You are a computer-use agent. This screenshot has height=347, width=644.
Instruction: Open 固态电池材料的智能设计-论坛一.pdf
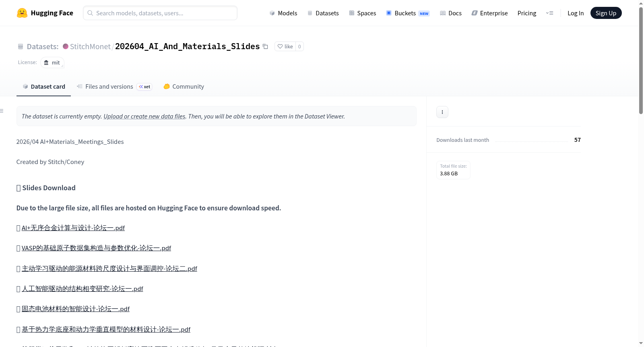tap(76, 309)
